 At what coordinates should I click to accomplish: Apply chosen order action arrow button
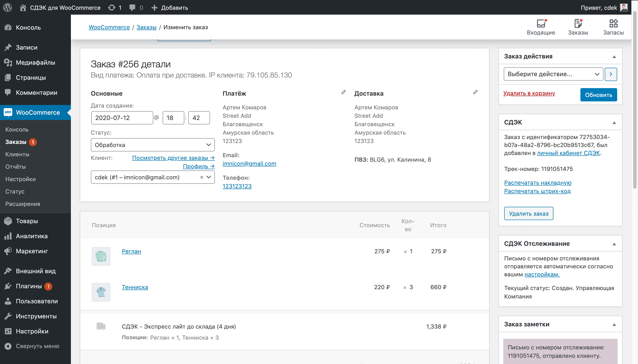pos(611,74)
